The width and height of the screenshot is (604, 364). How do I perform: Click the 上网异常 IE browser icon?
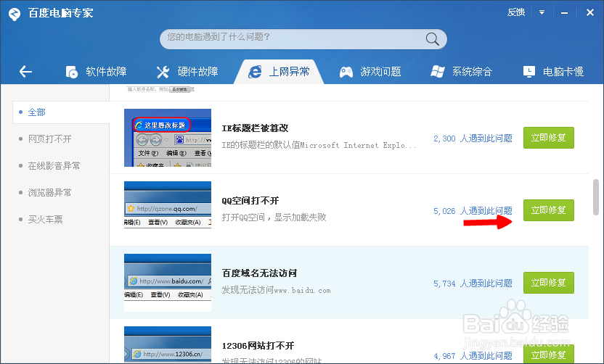coord(255,72)
